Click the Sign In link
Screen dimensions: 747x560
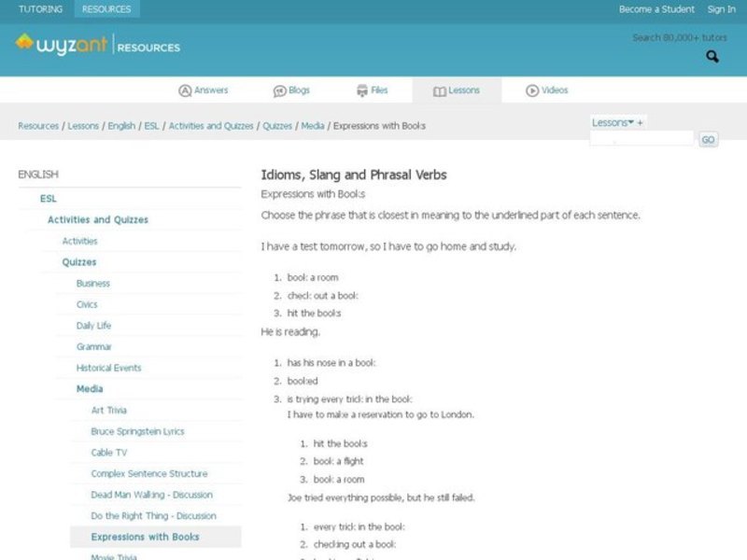[721, 9]
